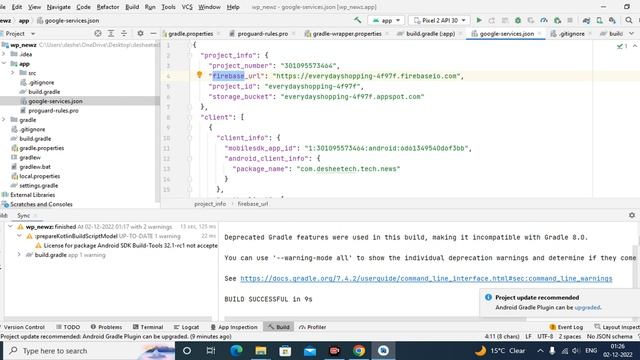The image size is (640, 360).
Task: Click the volume icon in the system tray
Action: coord(576,351)
